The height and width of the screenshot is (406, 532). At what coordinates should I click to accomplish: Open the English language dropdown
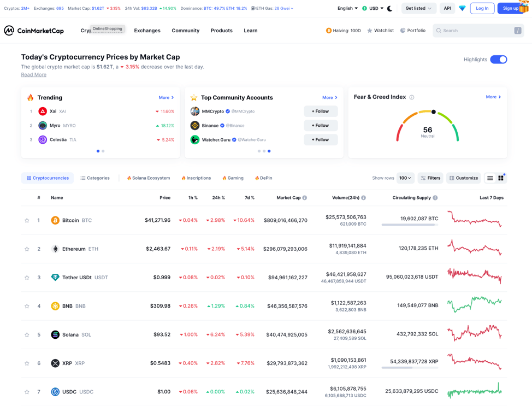tap(347, 9)
